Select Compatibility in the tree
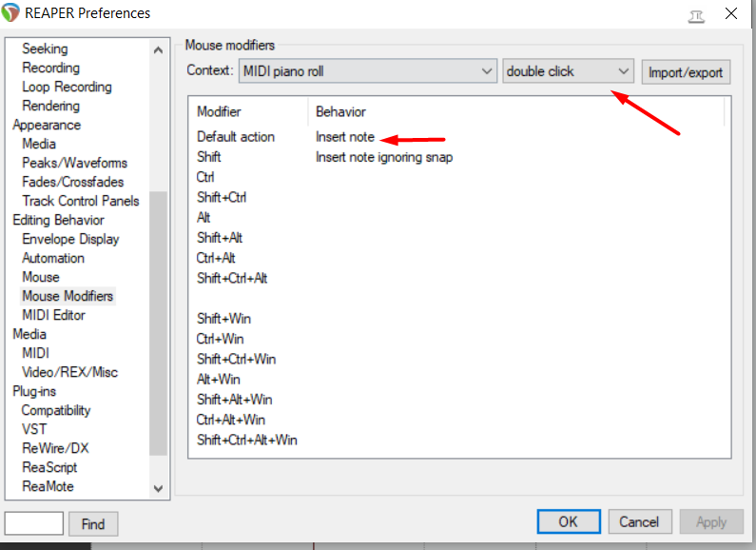The height and width of the screenshot is (550, 756). (56, 410)
